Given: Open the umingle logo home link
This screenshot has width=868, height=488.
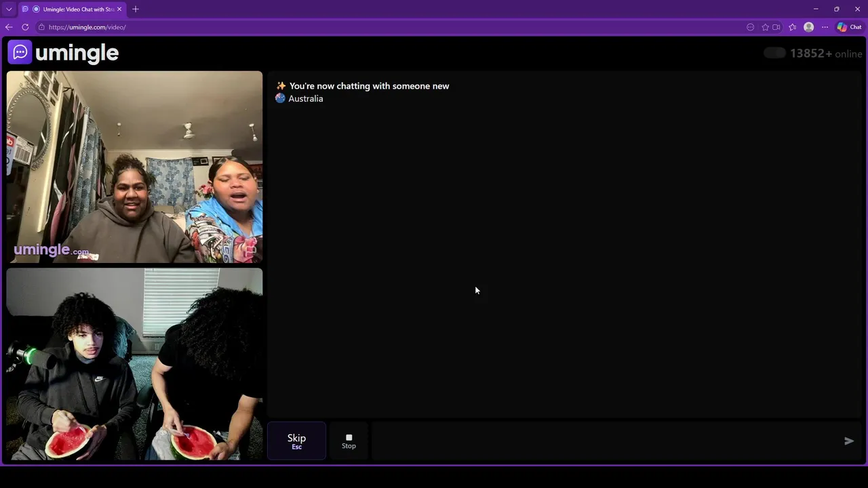Looking at the screenshot, I should [x=63, y=52].
